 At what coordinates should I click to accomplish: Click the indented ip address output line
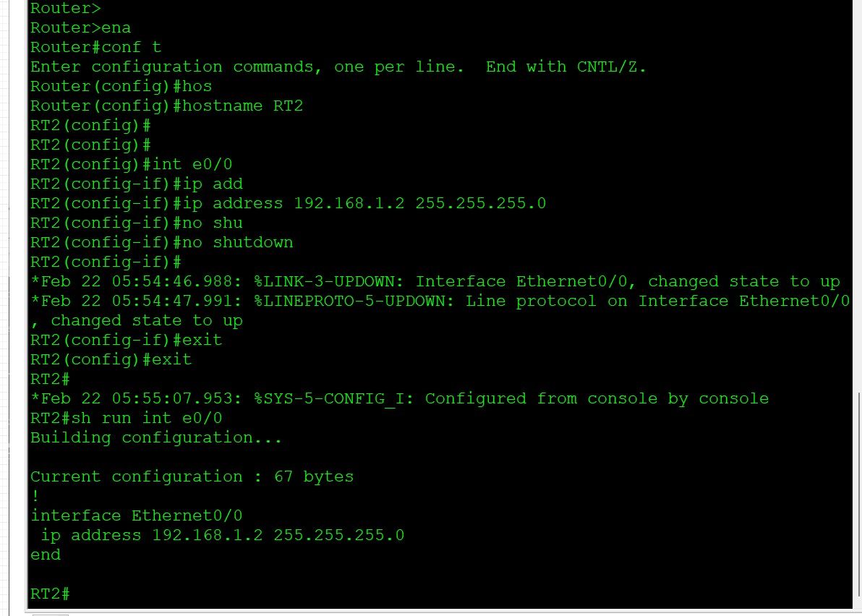(223, 535)
